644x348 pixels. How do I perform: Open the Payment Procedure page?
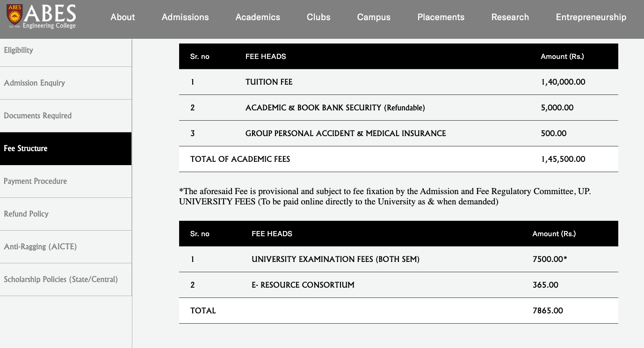pyautogui.click(x=65, y=181)
